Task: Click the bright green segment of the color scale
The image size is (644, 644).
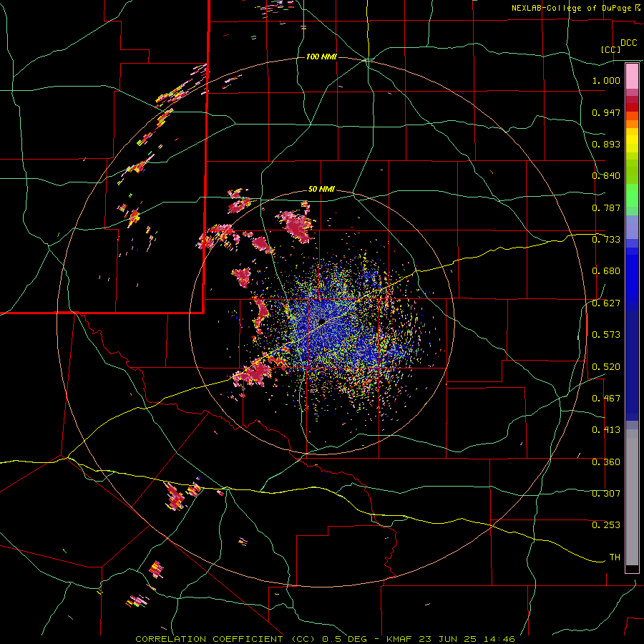Action: point(632,195)
